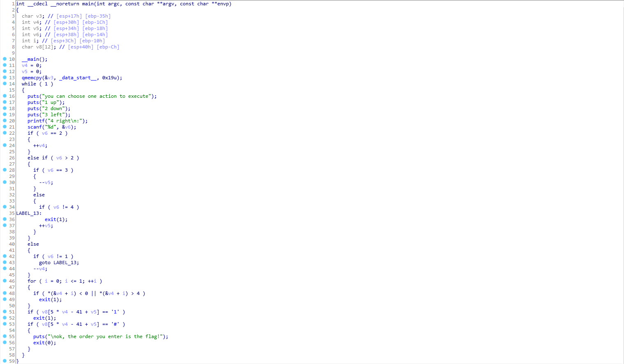This screenshot has height=364, width=624.
Task: Toggle breakpoint dot on '++v4;' line
Action: 5,145
